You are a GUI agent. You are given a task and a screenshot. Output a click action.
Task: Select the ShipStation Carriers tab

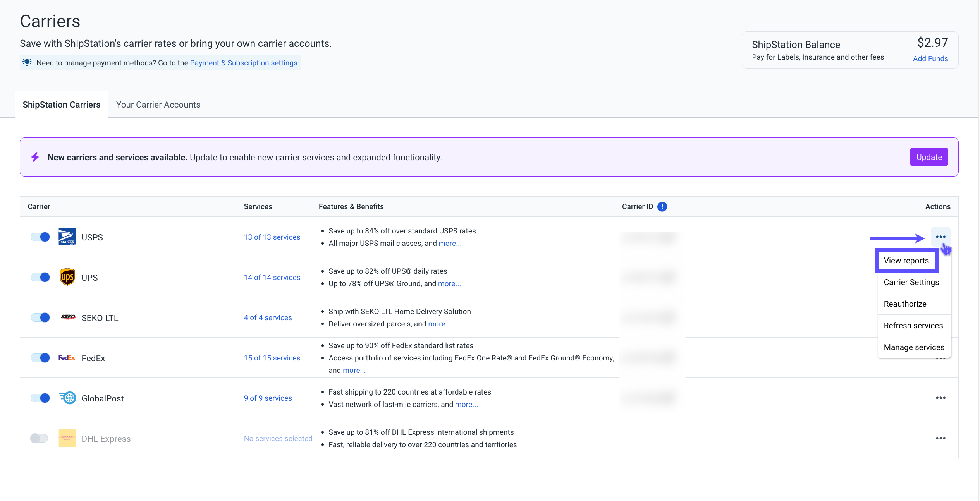point(62,105)
